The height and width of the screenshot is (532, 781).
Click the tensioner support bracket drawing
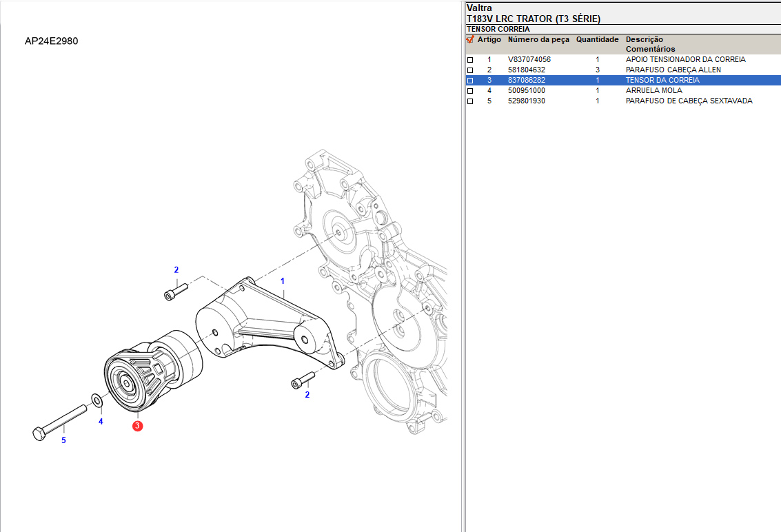pos(269,324)
